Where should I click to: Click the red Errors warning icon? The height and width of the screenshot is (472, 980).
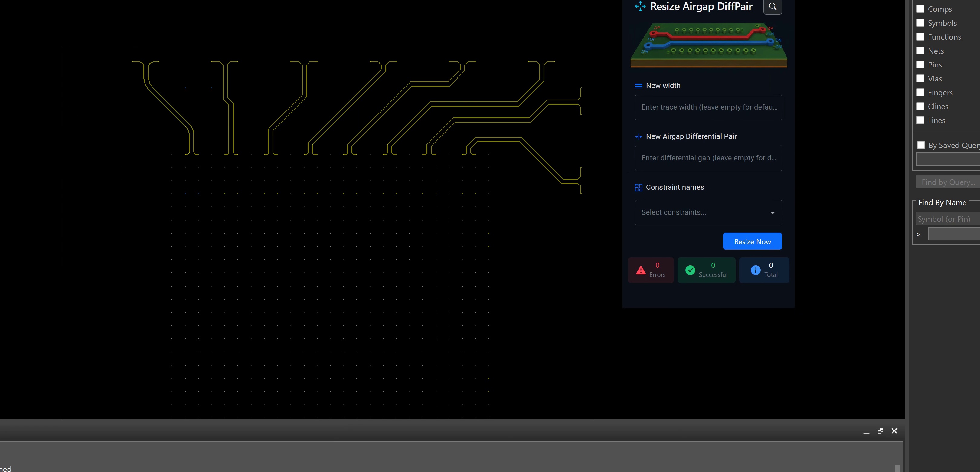641,270
